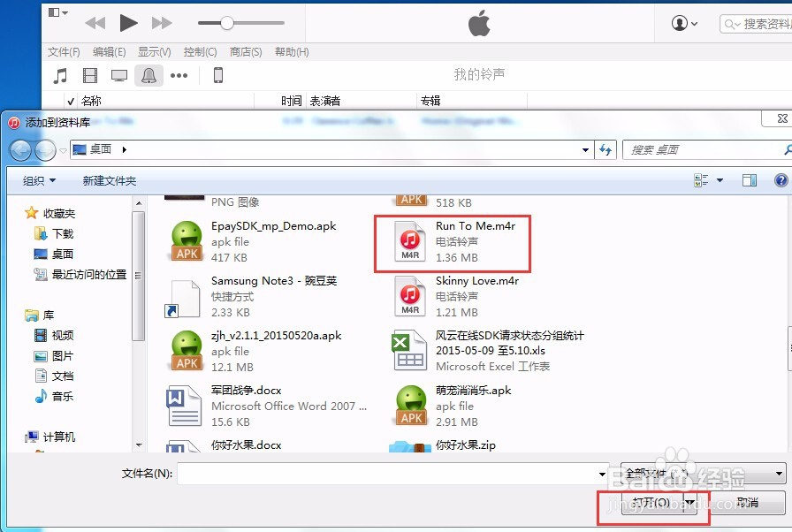The image size is (792, 532).
Task: Select 桌面 in the navigation pane
Action: click(x=54, y=254)
